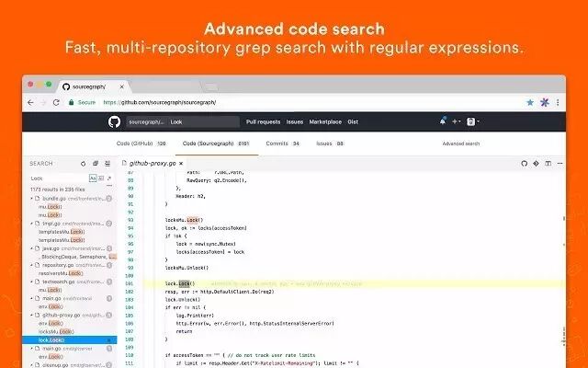The height and width of the screenshot is (368, 588).
Task: Click the '1173 results in 235 files' summary
Action: (x=57, y=190)
